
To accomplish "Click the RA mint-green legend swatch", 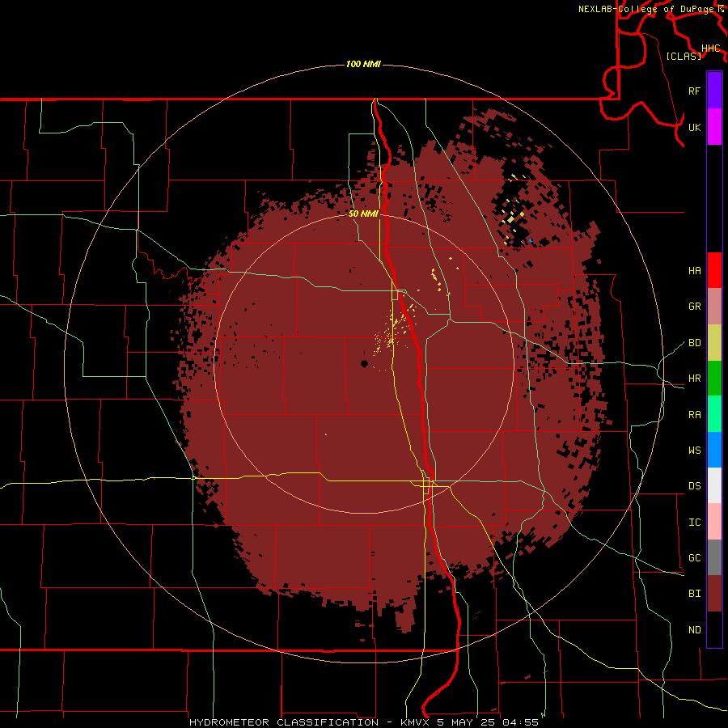I will coord(714,414).
